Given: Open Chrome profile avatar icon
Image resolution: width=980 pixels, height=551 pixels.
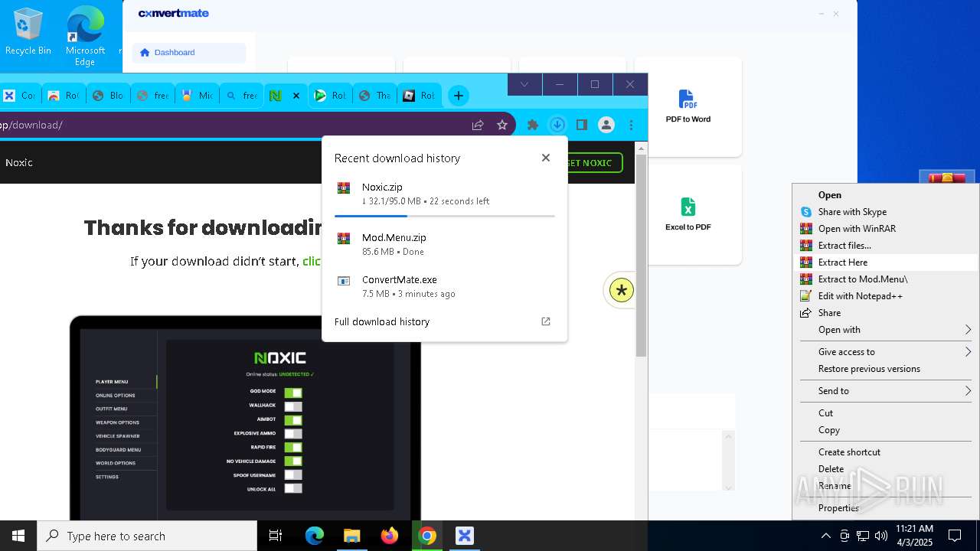Looking at the screenshot, I should [x=606, y=125].
